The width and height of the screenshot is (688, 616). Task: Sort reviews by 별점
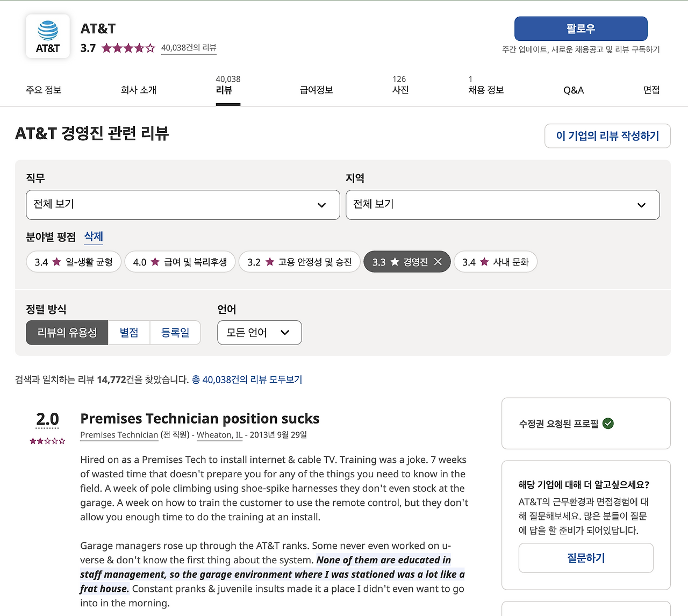(129, 333)
